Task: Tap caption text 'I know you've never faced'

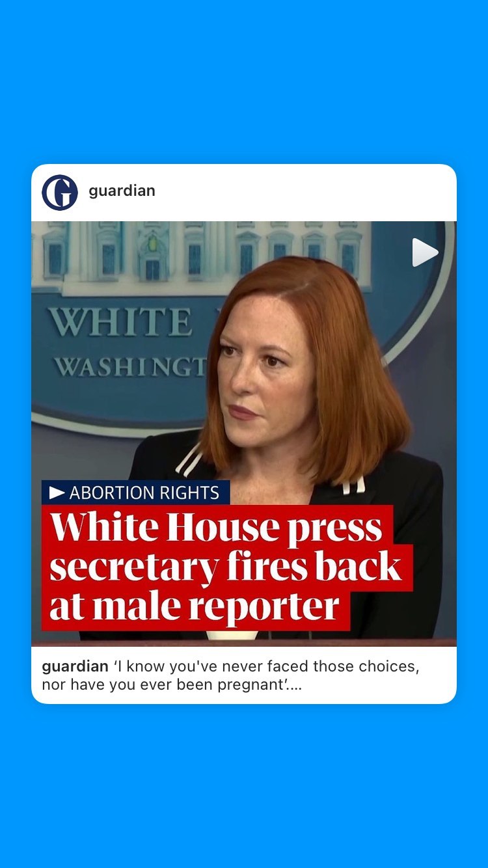Action: coord(206,667)
